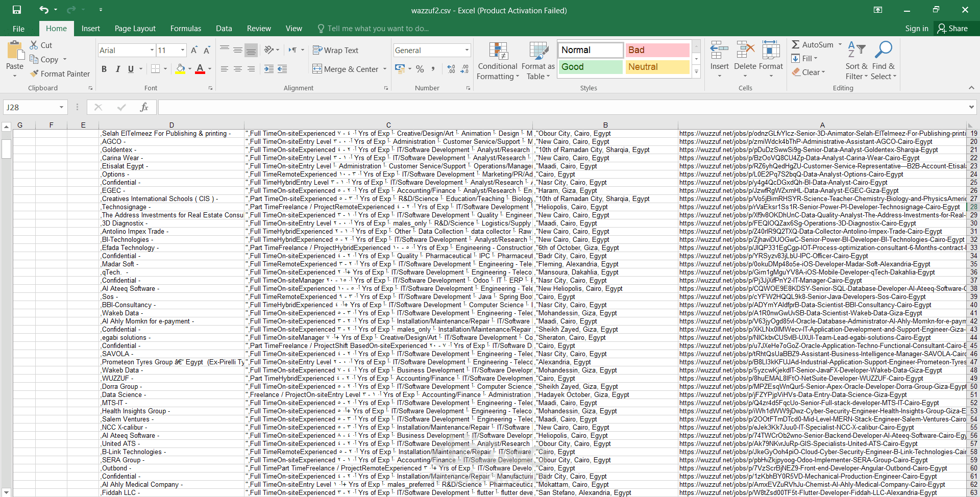Expand the Merge & Center dropdown arrow
Viewport: 980px width, 497px height.
385,69
